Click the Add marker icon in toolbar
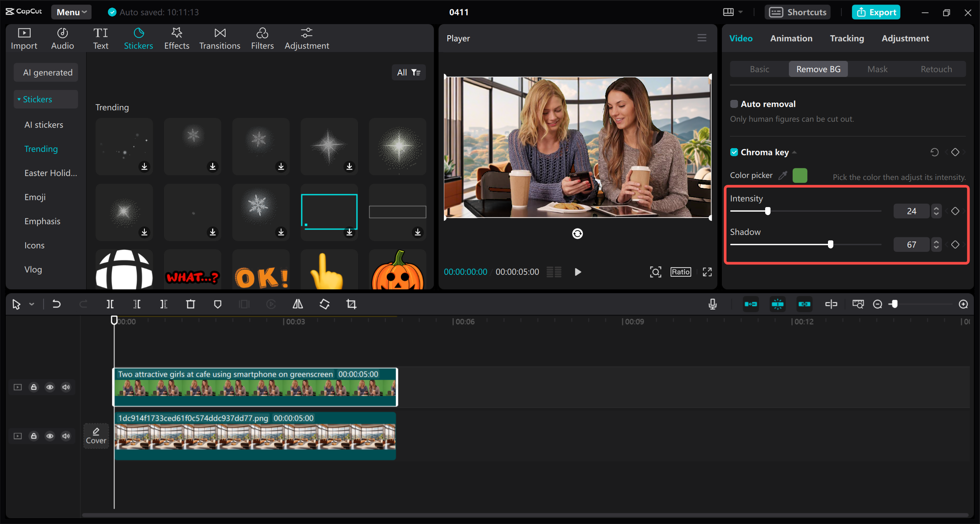 tap(218, 304)
